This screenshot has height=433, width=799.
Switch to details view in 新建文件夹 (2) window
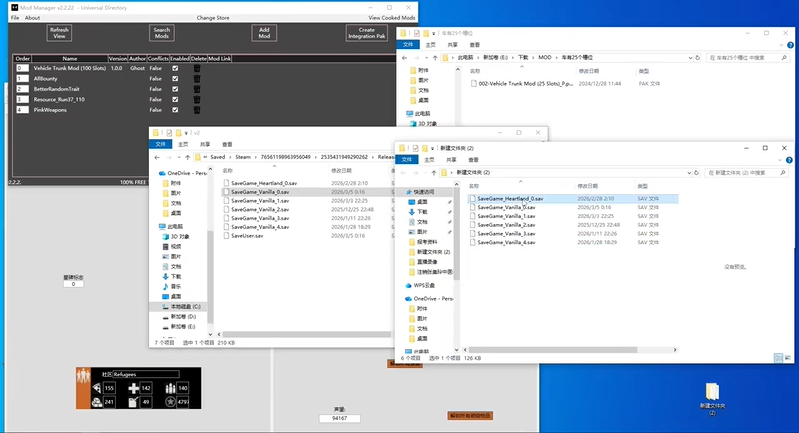(778, 358)
